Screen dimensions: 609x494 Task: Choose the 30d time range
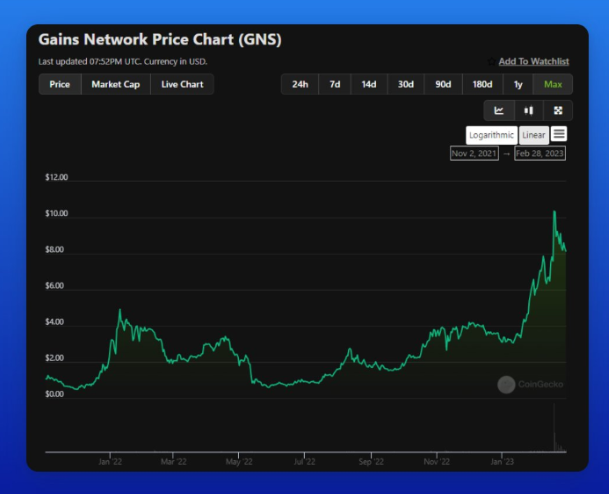point(406,84)
